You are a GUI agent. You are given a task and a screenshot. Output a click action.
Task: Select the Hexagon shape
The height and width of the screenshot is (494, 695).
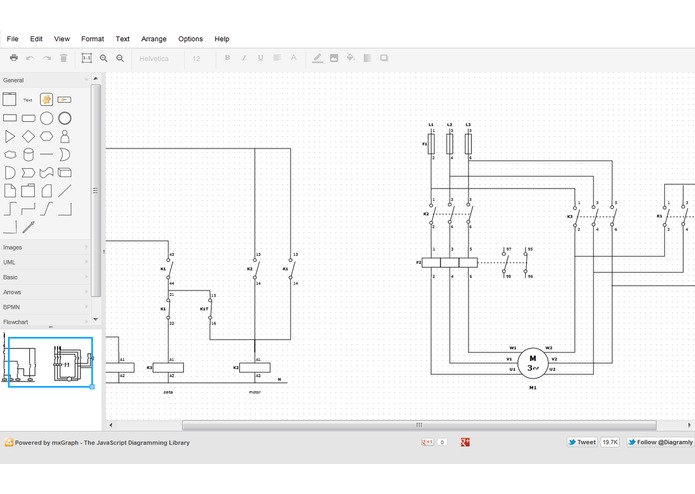point(47,136)
